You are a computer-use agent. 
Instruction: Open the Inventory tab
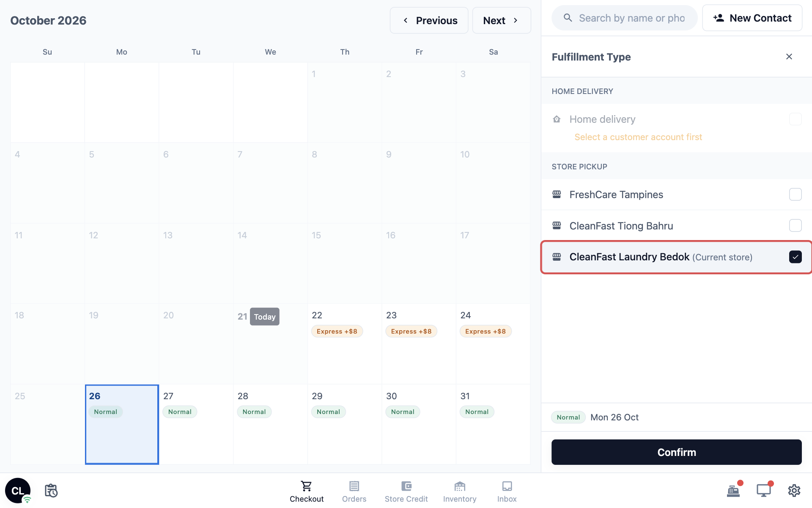(x=460, y=491)
